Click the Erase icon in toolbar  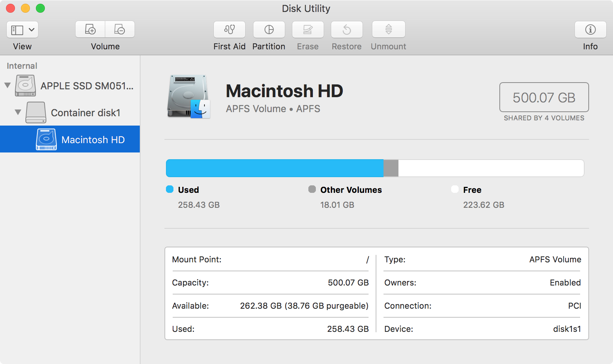tap(308, 30)
